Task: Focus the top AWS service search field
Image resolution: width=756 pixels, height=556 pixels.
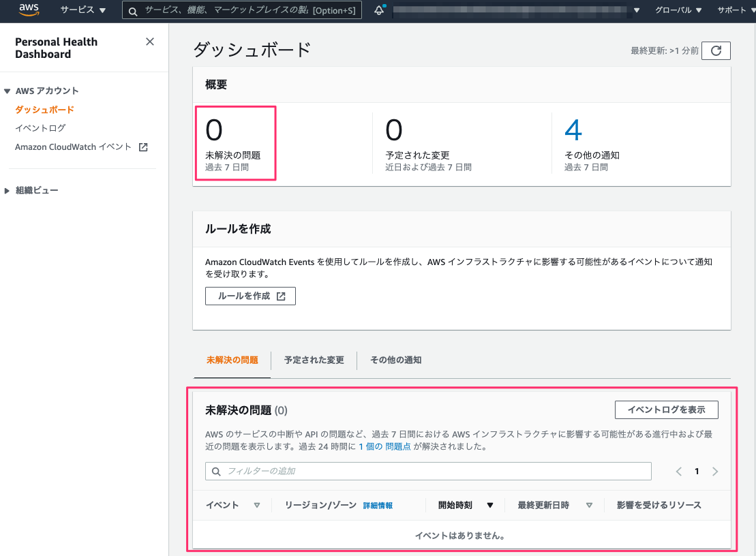Action: 242,10
